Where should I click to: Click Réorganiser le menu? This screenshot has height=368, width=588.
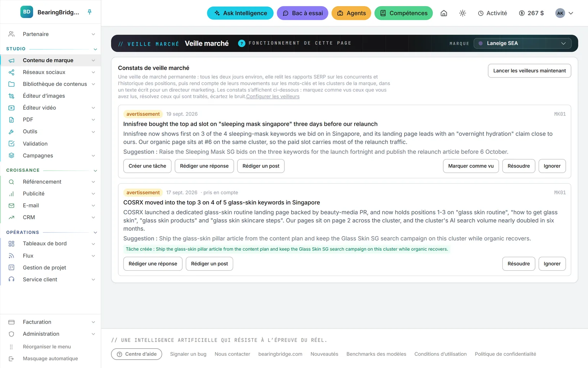click(x=47, y=347)
